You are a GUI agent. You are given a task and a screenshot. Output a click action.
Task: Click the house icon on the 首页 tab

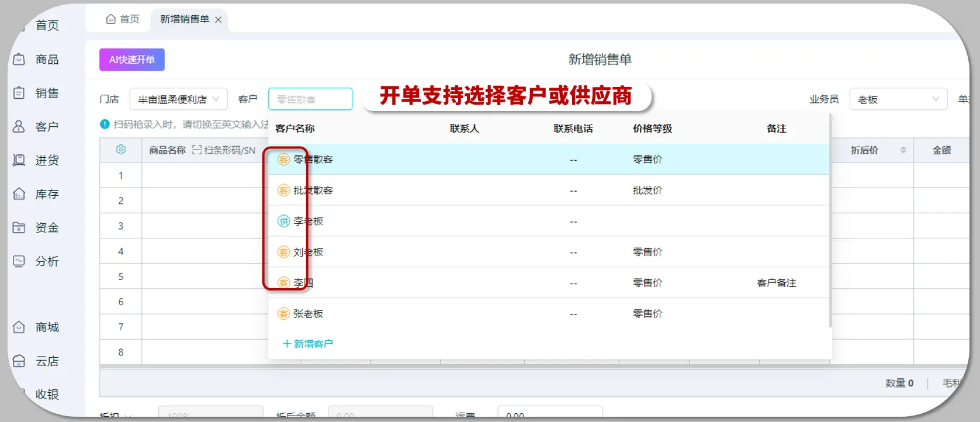tap(111, 19)
